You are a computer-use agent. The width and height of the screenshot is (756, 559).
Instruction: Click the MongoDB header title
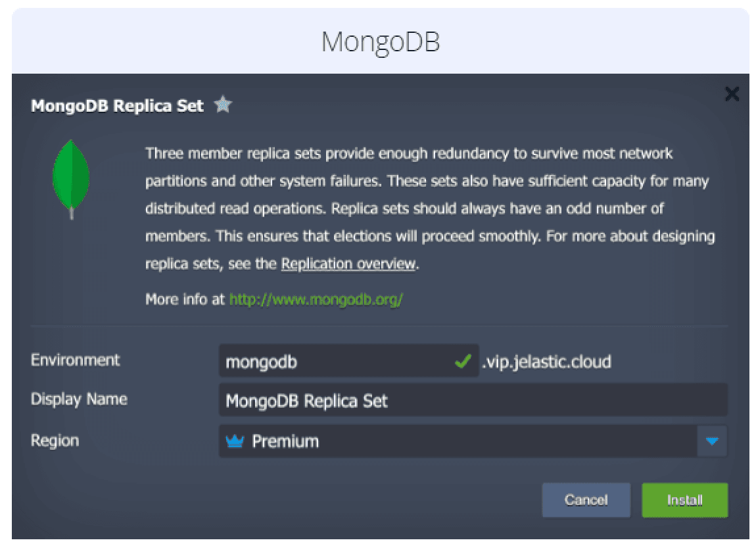pyautogui.click(x=380, y=41)
